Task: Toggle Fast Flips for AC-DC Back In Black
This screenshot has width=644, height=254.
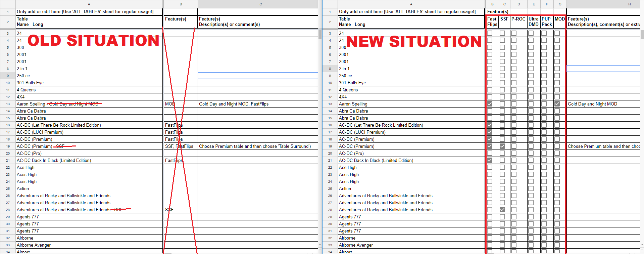Action: [x=490, y=160]
